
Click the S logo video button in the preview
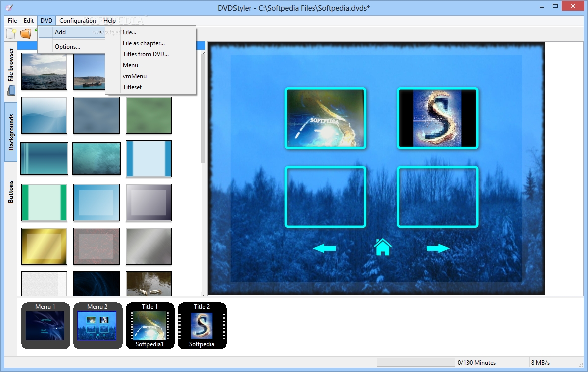pyautogui.click(x=438, y=118)
